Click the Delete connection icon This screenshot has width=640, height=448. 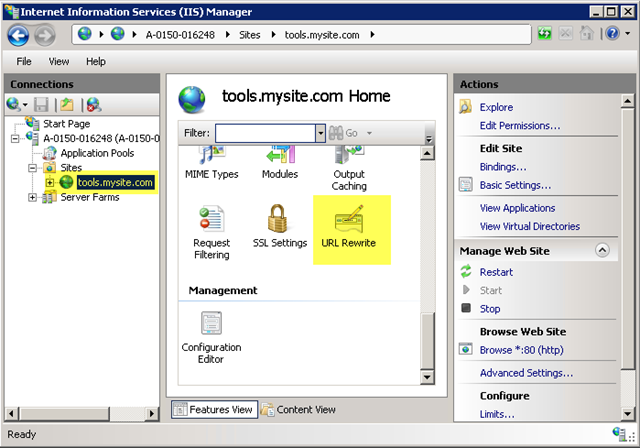pyautogui.click(x=94, y=105)
